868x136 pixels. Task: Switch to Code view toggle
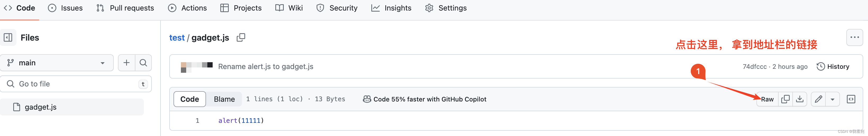(x=189, y=99)
